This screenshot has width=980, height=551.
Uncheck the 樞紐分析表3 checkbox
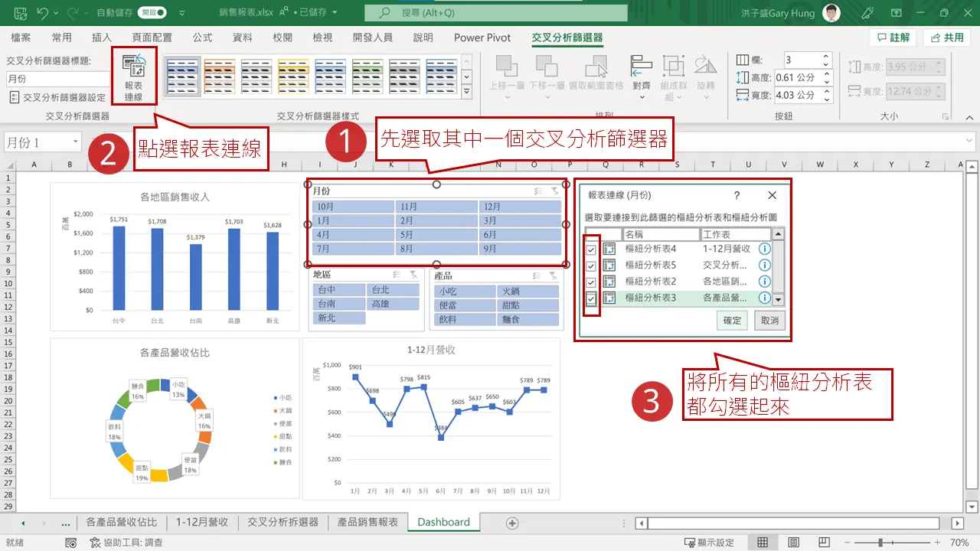coord(591,298)
